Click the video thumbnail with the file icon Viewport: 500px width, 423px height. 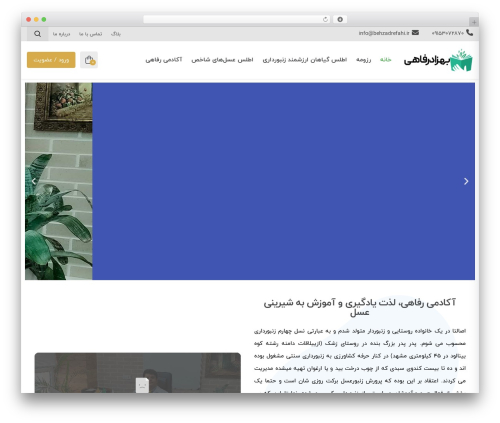[x=138, y=373]
